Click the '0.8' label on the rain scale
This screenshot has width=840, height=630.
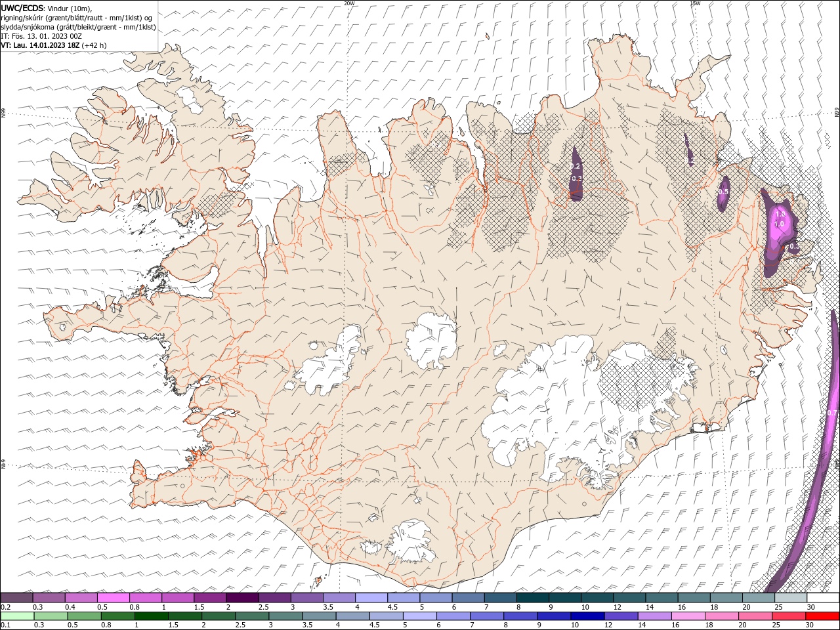(x=106, y=625)
